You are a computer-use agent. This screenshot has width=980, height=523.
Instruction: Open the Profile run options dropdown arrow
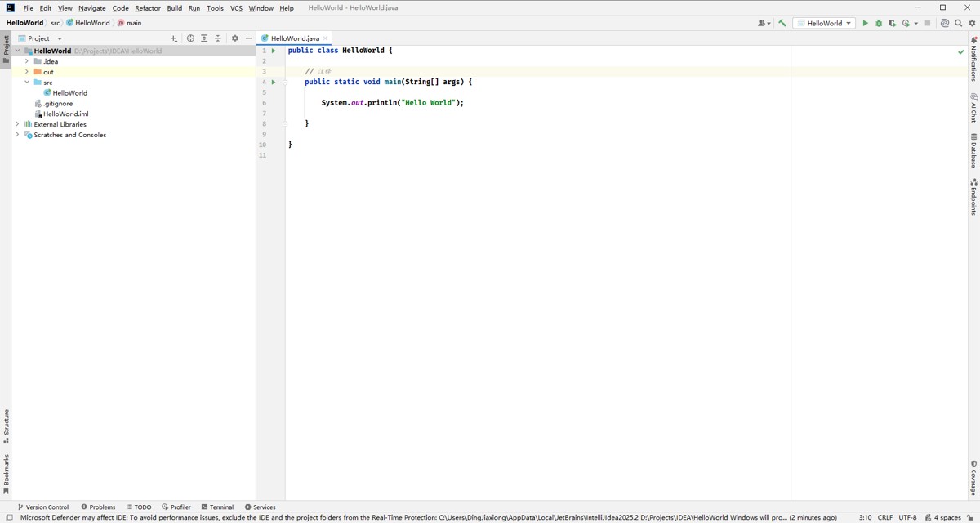915,23
